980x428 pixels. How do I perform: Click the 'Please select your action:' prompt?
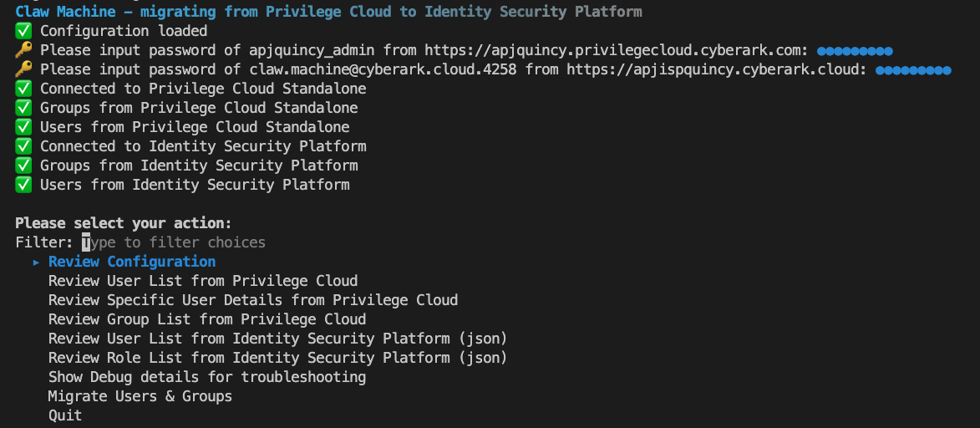tap(124, 223)
